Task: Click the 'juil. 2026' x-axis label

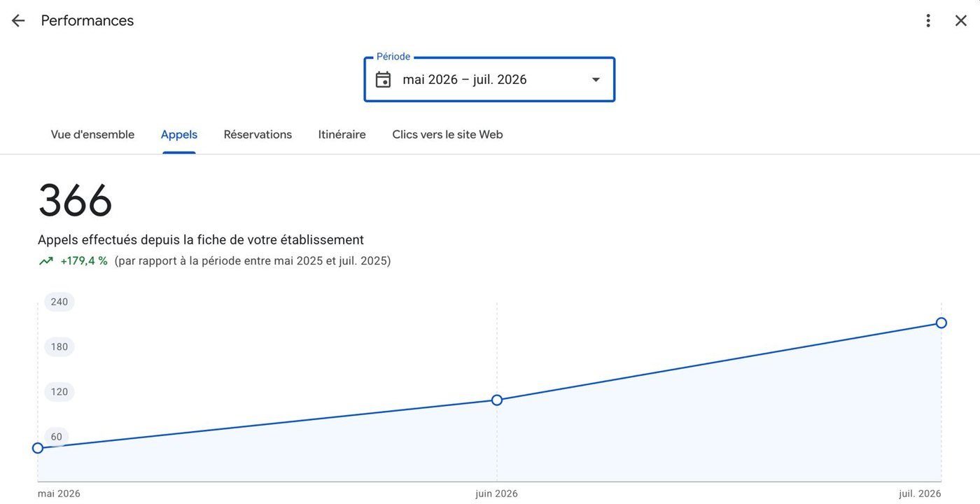Action: coord(920,493)
